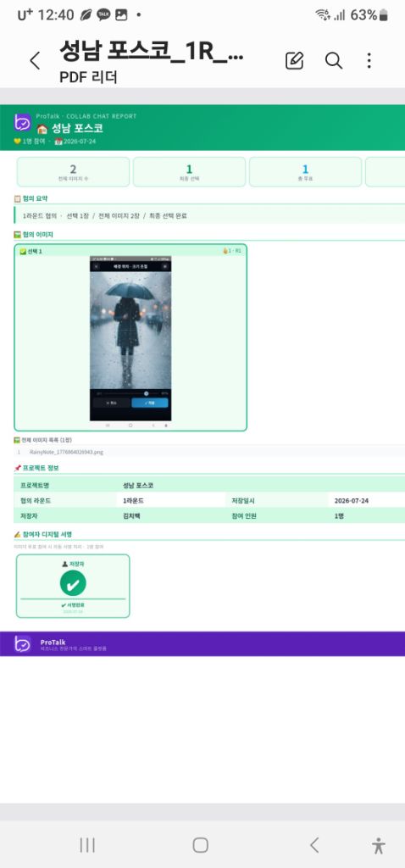
Task: Tap the 선택 1 label on image card
Action: [34, 251]
